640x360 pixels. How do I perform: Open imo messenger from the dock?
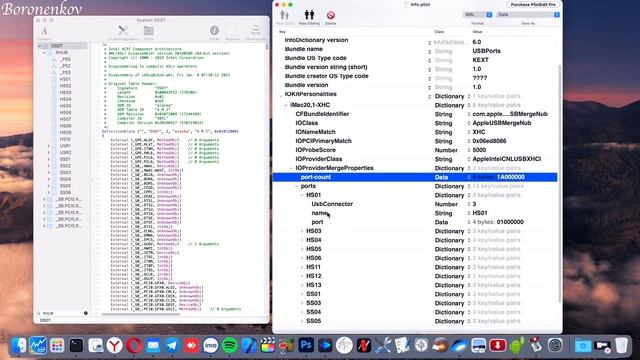pos(211,345)
